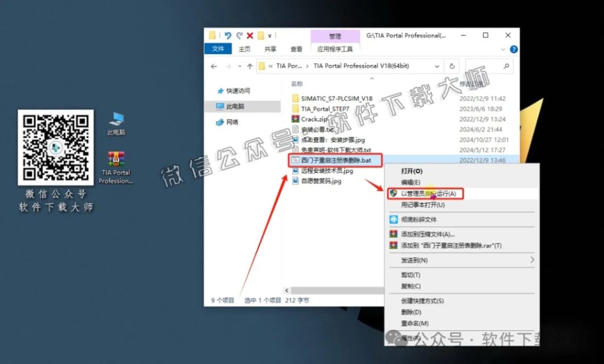The height and width of the screenshot is (364, 604).
Task: Click the shield icon on 以管理员身份运行(A)
Action: pos(393,192)
